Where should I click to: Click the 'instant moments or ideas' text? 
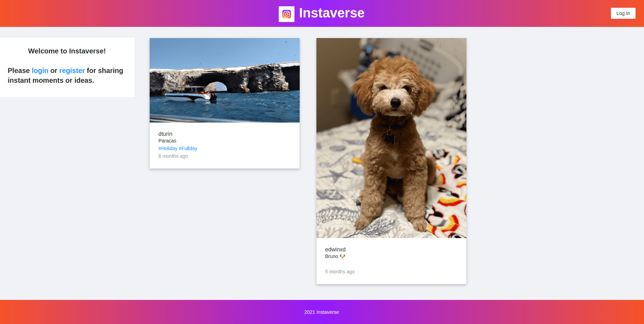point(51,80)
